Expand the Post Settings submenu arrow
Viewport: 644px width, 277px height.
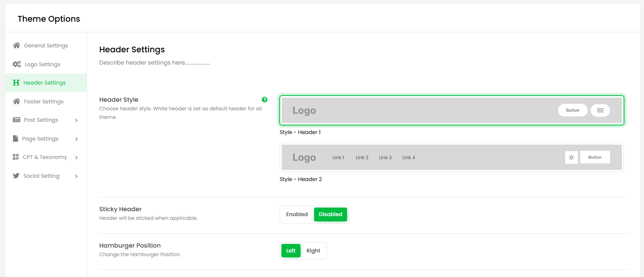(x=76, y=120)
